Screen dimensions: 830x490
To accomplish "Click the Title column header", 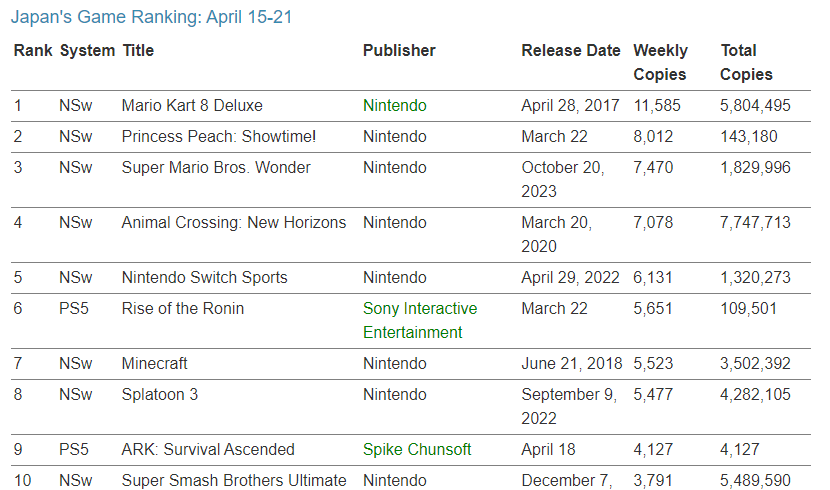I will [138, 50].
